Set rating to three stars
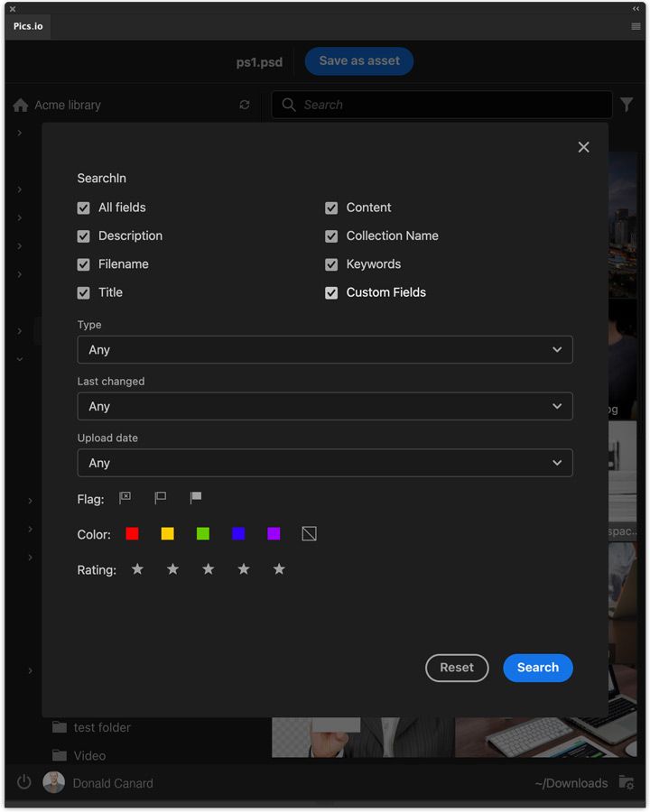The height and width of the screenshot is (812, 650). point(208,569)
